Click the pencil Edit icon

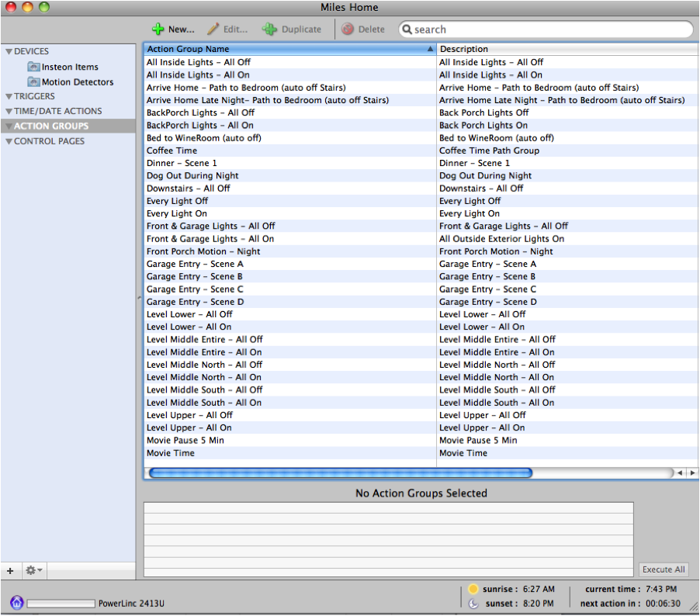[x=213, y=29]
